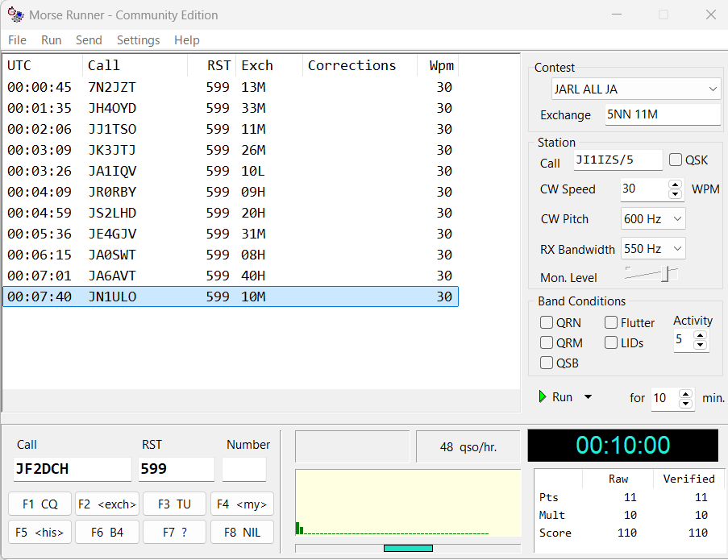The image size is (728, 560).
Task: Click the Exchange input field
Action: coord(663,114)
